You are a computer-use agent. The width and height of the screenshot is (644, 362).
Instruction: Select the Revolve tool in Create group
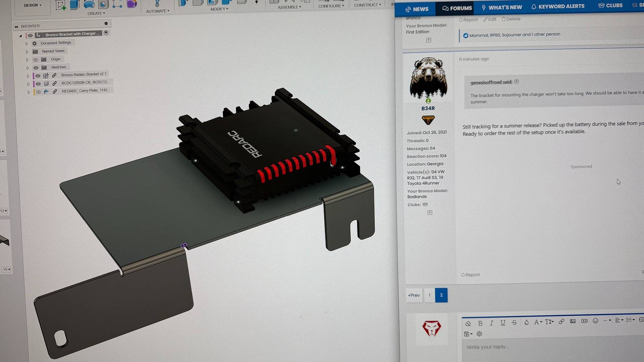89,4
